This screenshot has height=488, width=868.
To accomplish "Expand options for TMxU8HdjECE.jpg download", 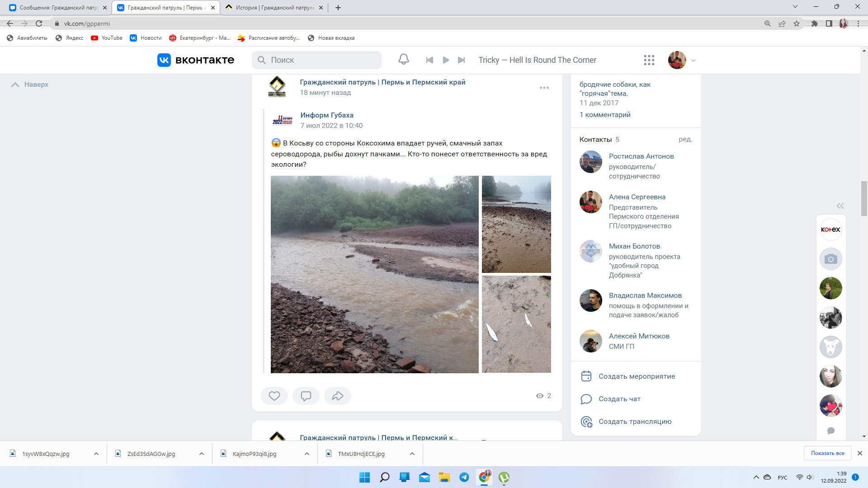I will [412, 454].
